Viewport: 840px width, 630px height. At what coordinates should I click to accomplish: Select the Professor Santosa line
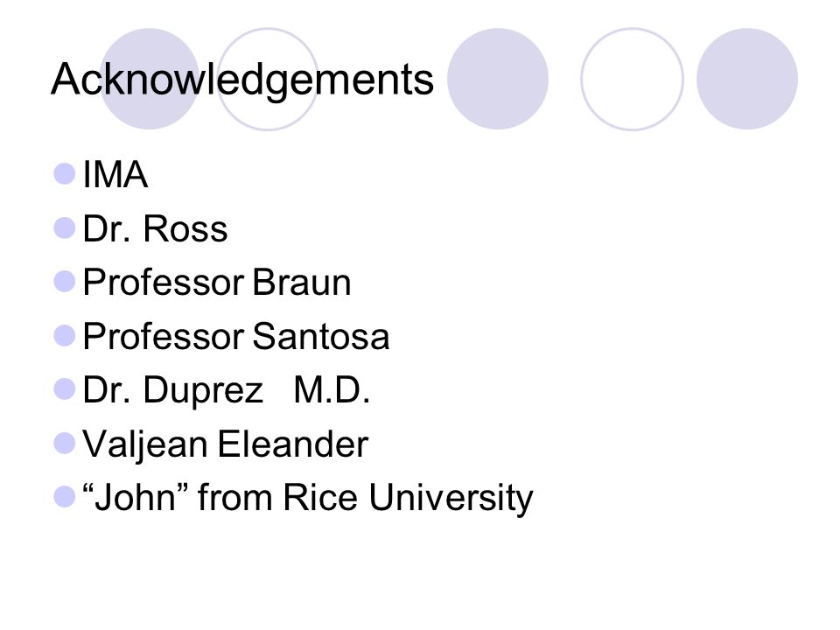tap(236, 336)
